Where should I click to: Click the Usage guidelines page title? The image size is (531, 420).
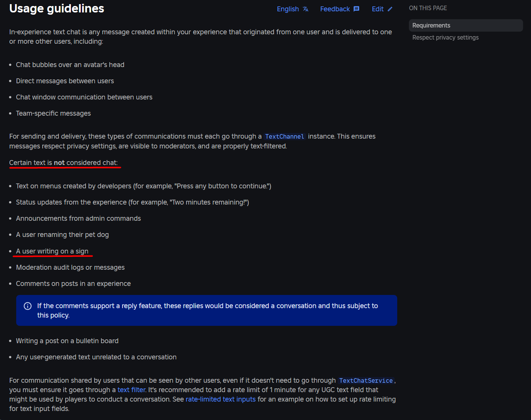57,8
